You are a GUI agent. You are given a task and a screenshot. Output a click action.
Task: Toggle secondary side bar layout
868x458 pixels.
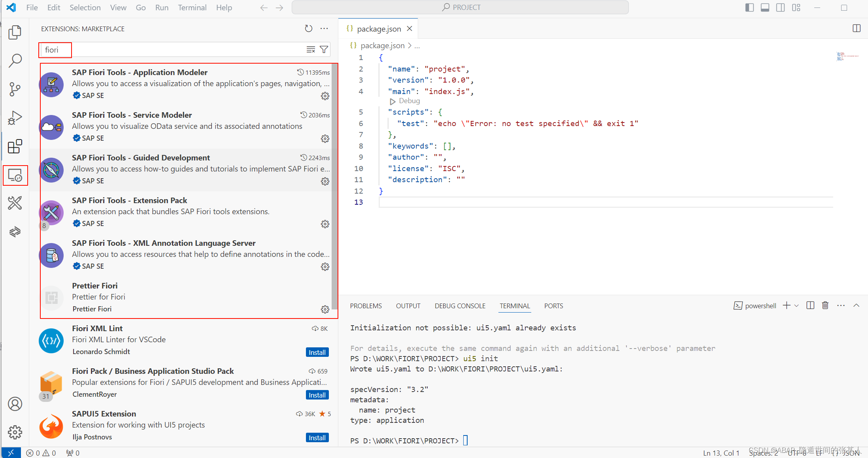pos(780,8)
